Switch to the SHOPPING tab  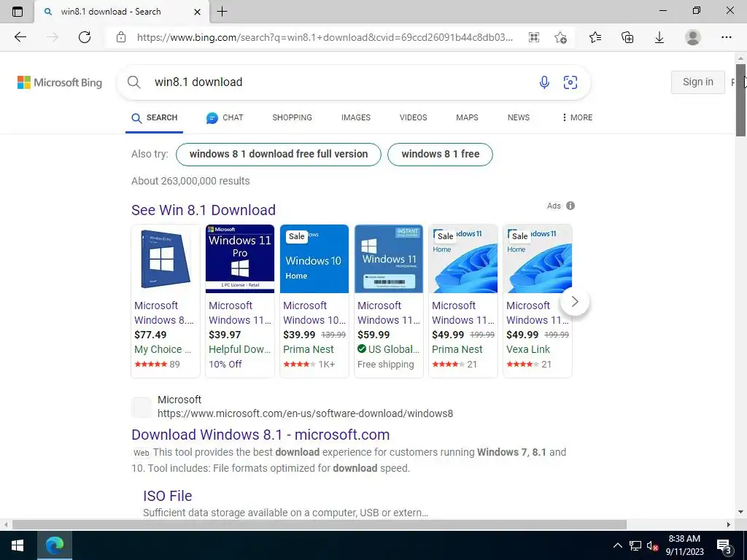[x=292, y=117]
